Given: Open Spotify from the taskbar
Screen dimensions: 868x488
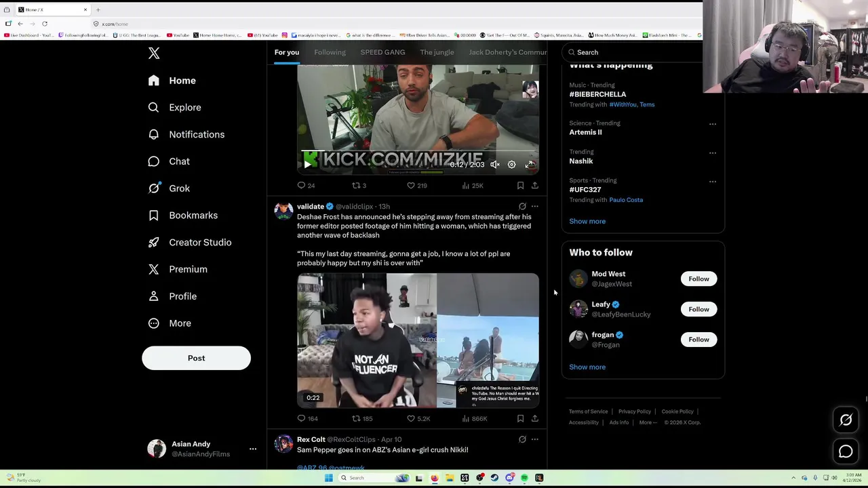Looking at the screenshot, I should coord(524,478).
